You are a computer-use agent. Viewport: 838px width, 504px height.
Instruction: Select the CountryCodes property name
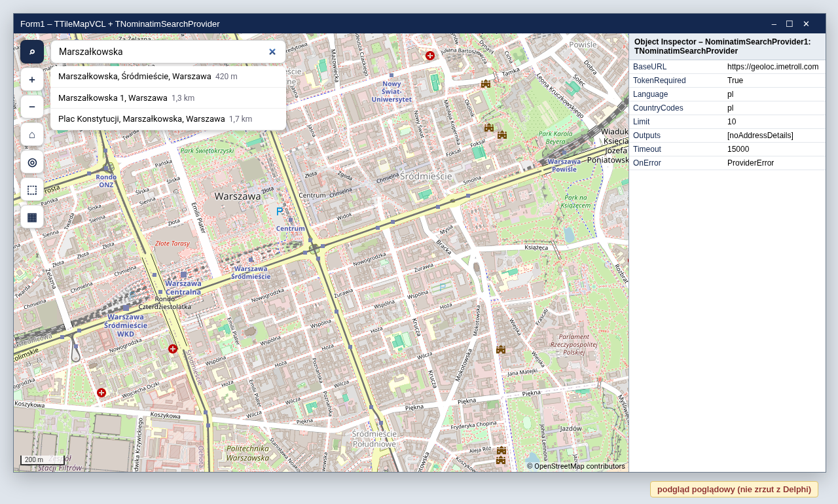pos(658,108)
